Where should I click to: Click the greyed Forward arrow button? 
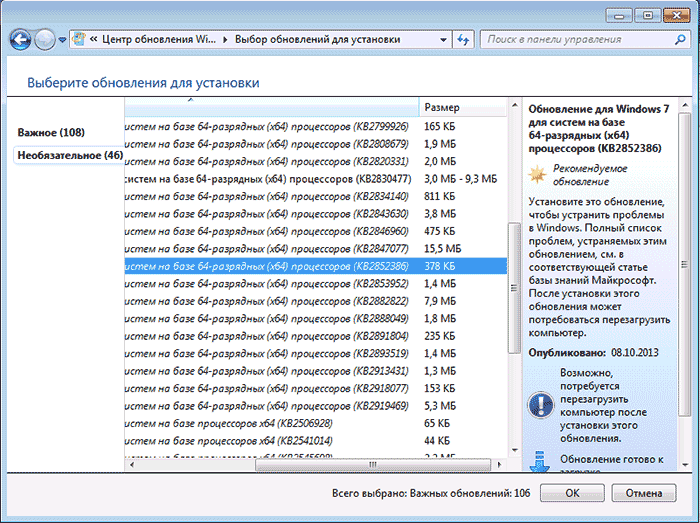click(x=45, y=40)
